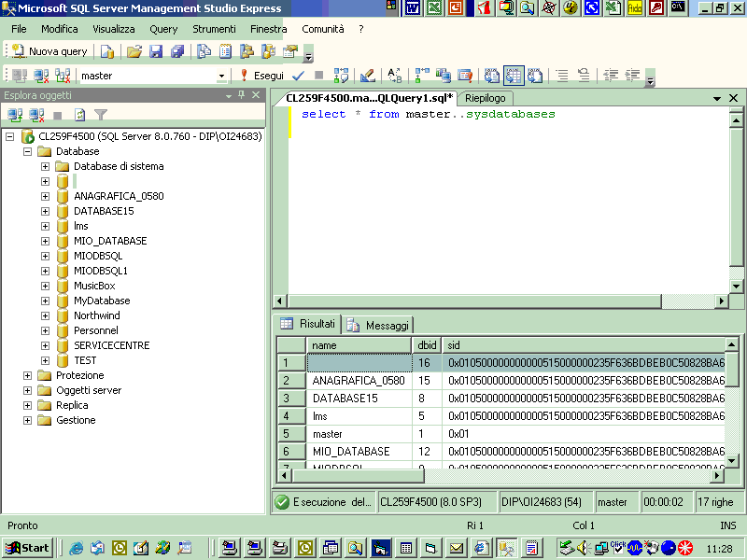Open Design Query in Editor icon
This screenshot has height=560, width=747.
point(367,76)
